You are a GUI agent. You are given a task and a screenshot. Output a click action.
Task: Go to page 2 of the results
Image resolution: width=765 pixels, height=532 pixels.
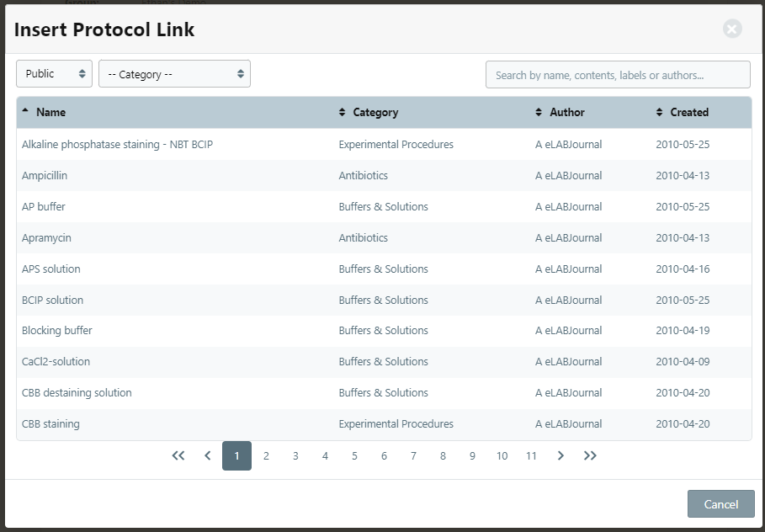(266, 455)
